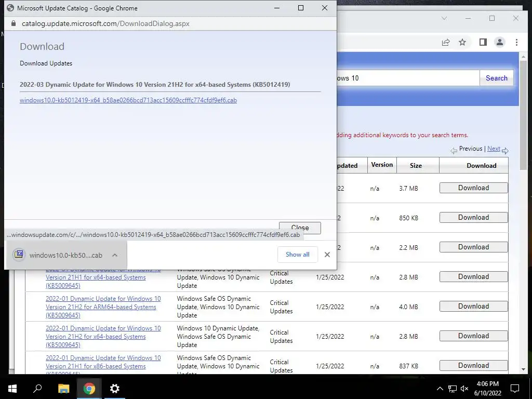Click the Download column header
Screen dimensions: 532x399
482,166
